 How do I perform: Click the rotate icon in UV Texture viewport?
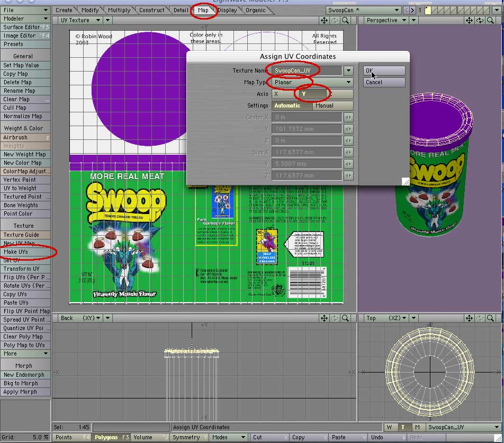point(335,21)
